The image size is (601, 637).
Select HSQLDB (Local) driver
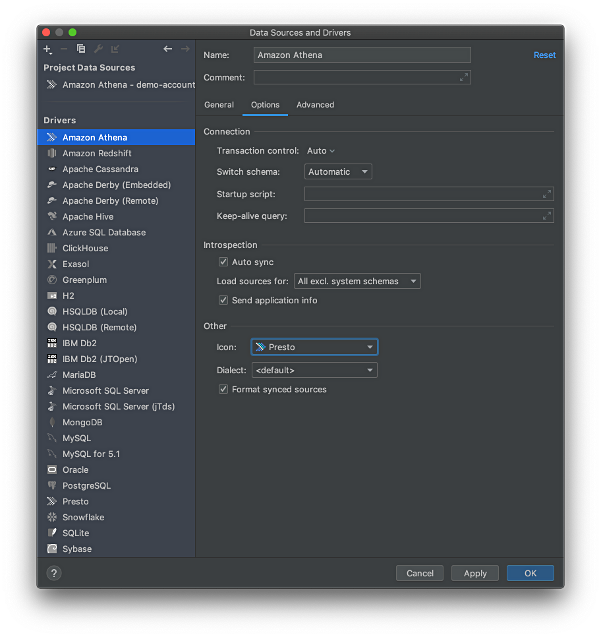pos(116,312)
